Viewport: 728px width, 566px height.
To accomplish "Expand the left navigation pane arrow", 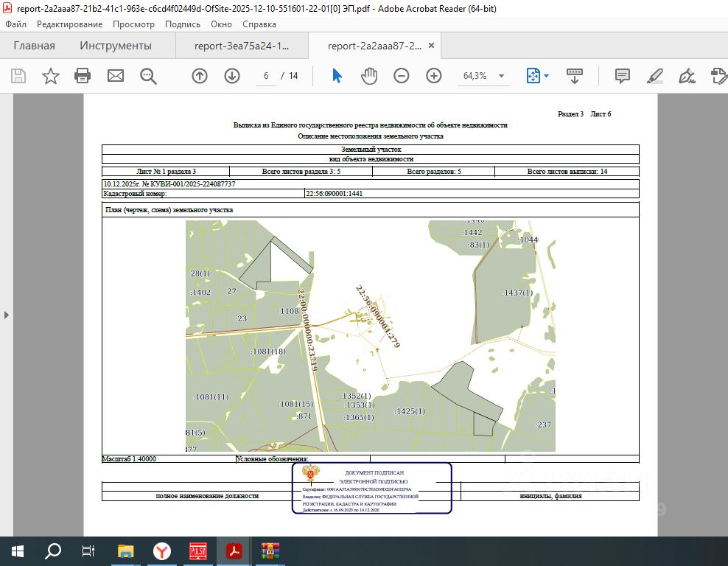I will point(7,315).
